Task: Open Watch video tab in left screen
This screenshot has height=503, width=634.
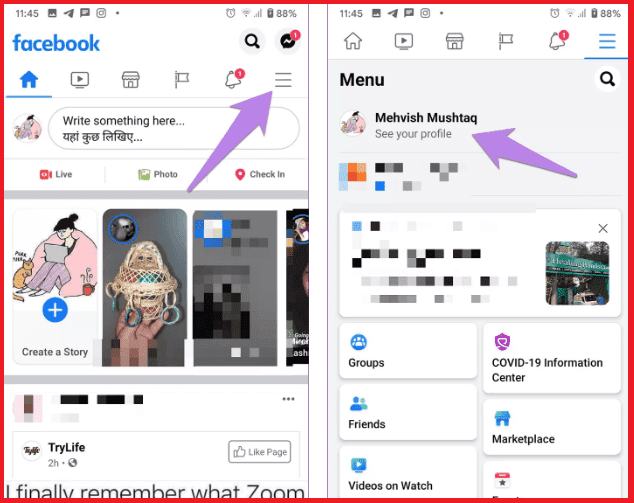Action: tap(80, 80)
